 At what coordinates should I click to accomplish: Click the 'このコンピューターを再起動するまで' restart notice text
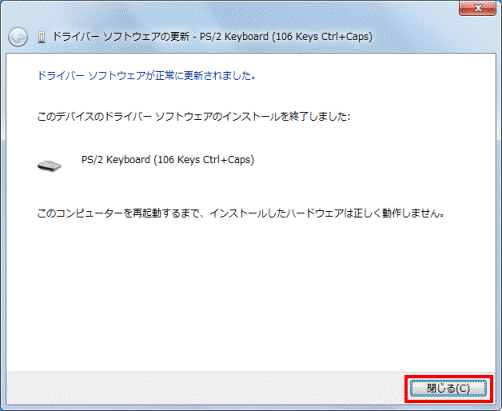coord(240,213)
